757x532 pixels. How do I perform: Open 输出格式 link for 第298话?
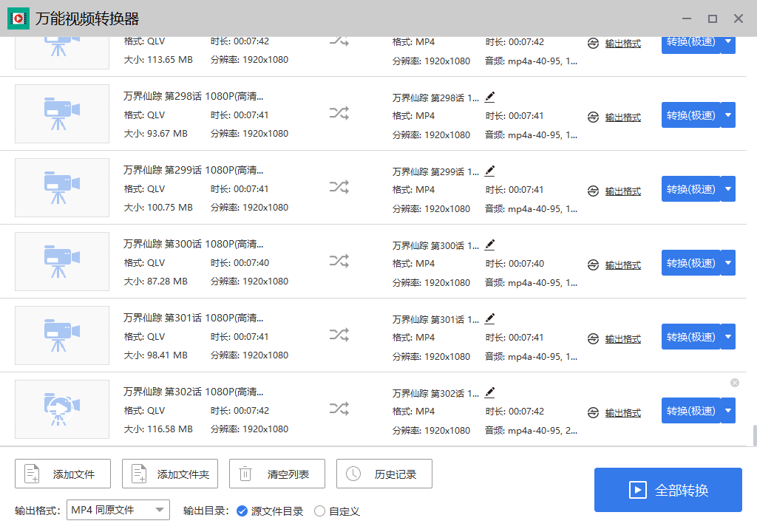click(622, 117)
